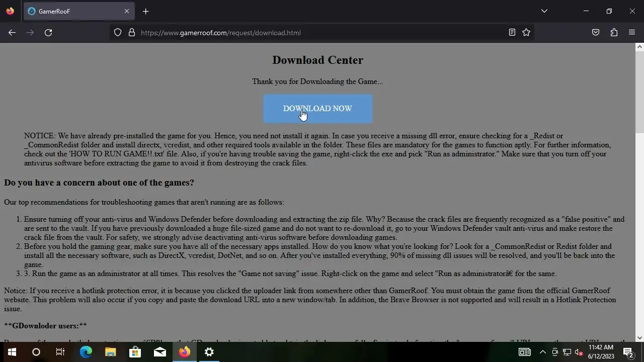This screenshot has width=644, height=362.
Task: Open Settings gear on the taskbar
Action: point(209,352)
